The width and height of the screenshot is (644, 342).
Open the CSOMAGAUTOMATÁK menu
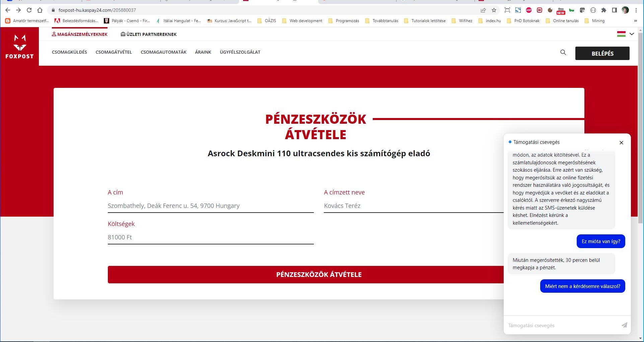coord(163,52)
